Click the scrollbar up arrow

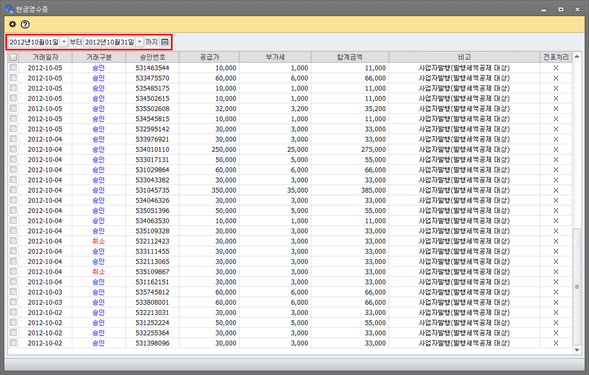coord(577,57)
